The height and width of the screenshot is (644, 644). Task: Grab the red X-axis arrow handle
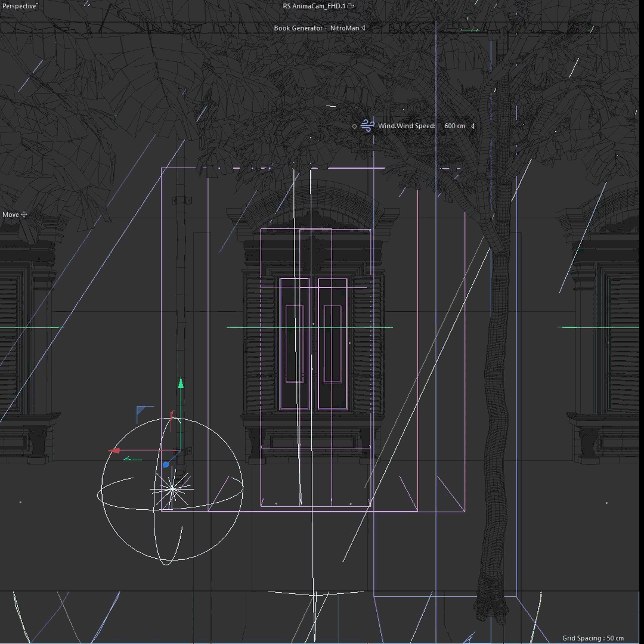coord(114,451)
